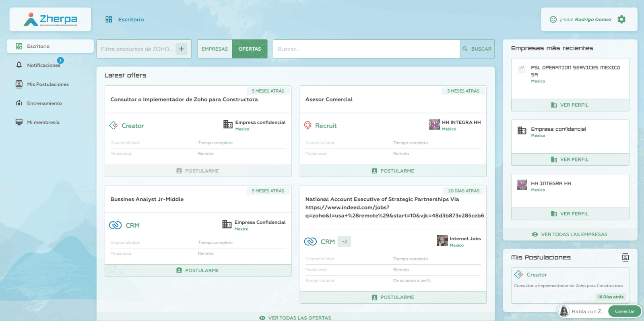Click the Escritorio grid icon in header

[x=109, y=19]
